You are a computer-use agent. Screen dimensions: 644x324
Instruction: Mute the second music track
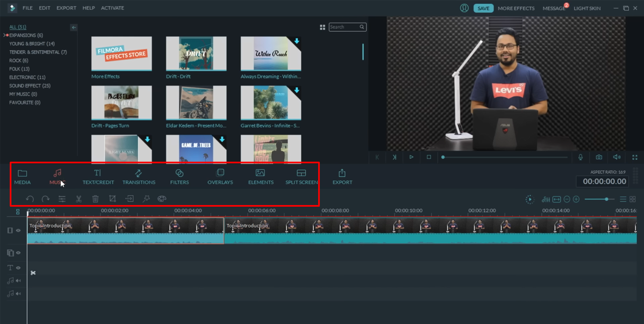click(x=18, y=293)
